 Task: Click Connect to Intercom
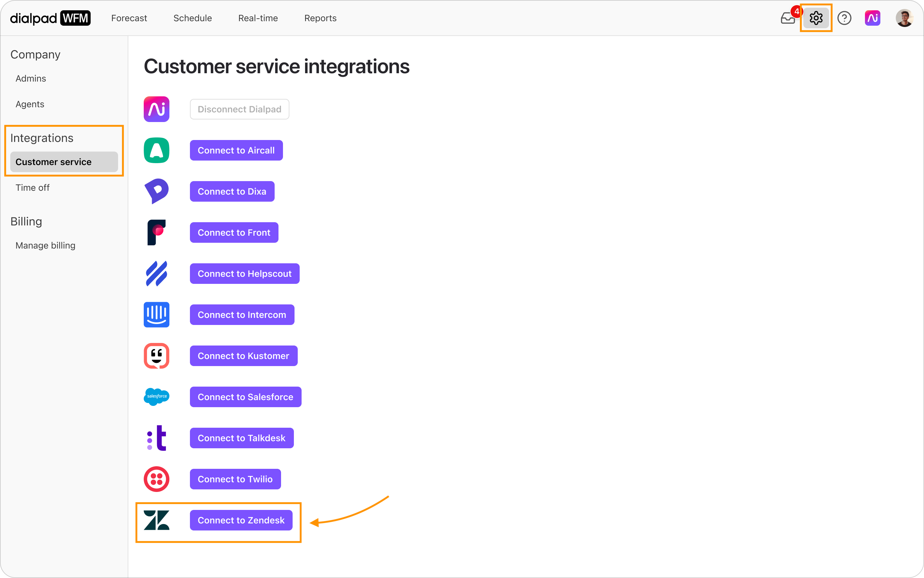(242, 315)
